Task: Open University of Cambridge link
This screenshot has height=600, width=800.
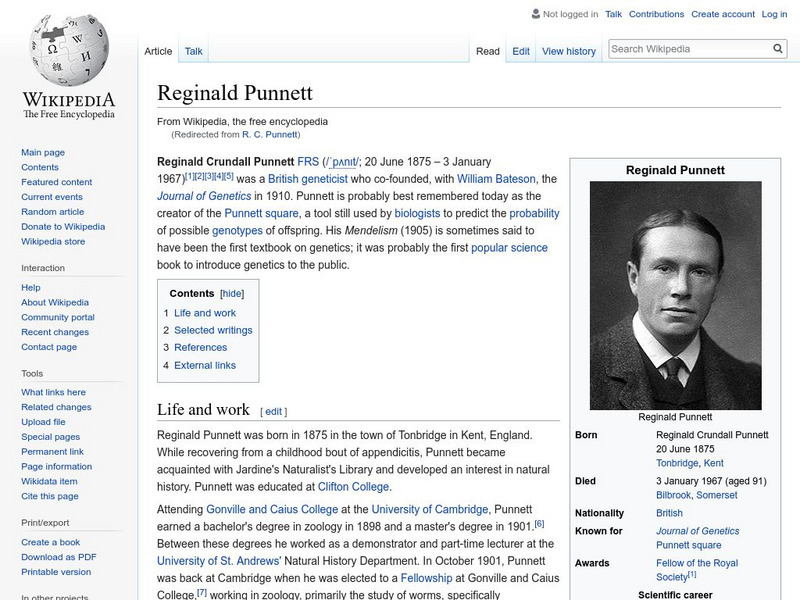Action: click(430, 509)
